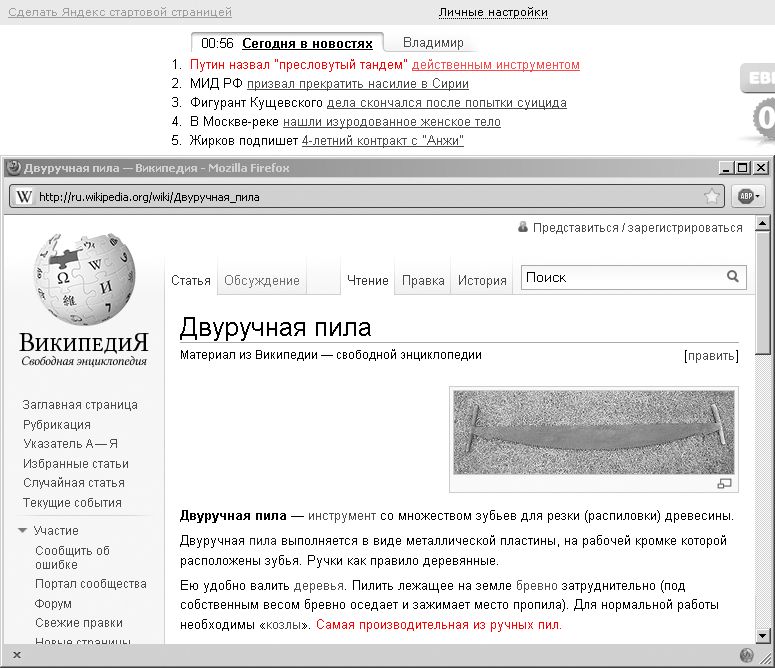Click the Wikipedia W favicon in address bar
The image size is (775, 668).
(24, 196)
